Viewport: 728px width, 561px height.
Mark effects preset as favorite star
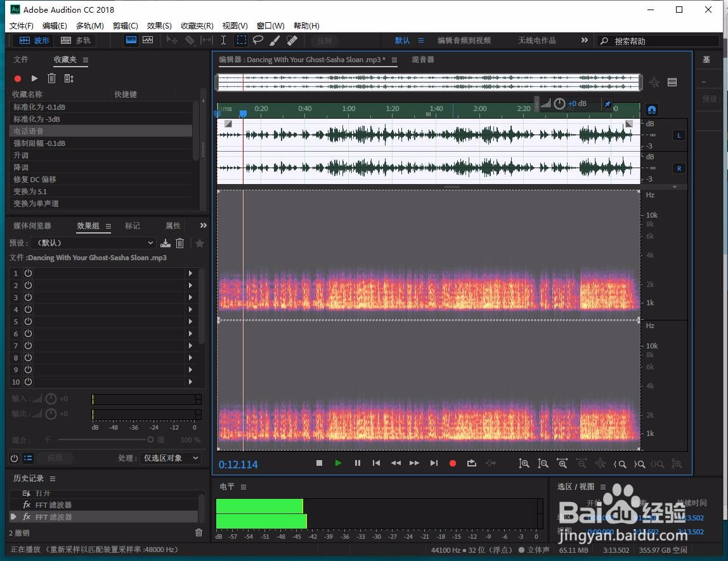tap(200, 243)
